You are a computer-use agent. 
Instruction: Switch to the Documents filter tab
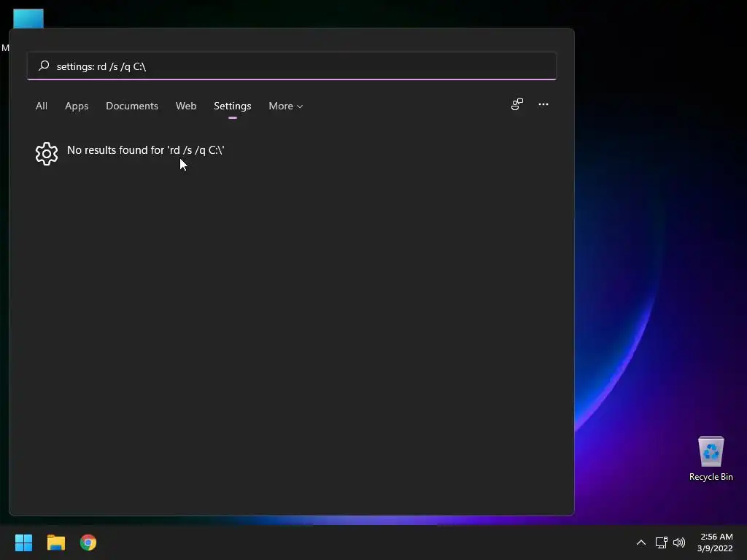(132, 106)
